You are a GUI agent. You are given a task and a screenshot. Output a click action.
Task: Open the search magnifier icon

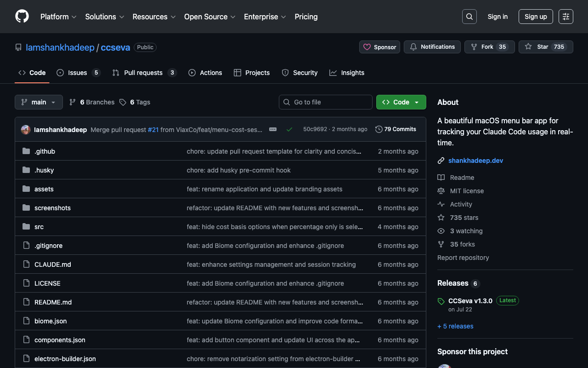pyautogui.click(x=469, y=17)
